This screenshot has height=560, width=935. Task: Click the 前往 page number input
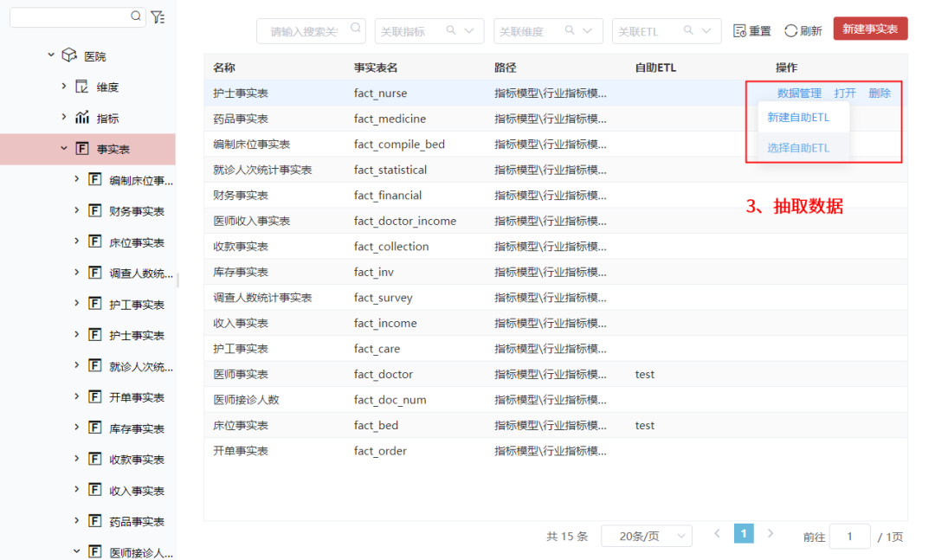pos(850,537)
